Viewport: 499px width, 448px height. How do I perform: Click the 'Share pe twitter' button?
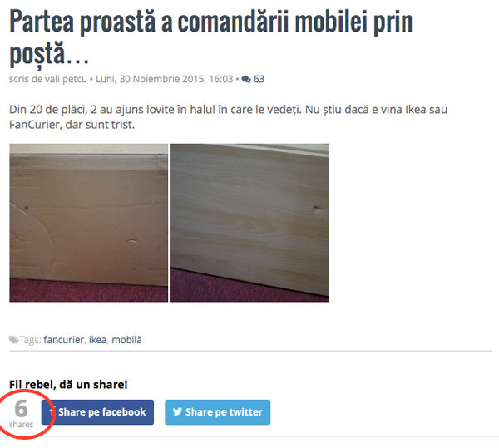[217, 412]
